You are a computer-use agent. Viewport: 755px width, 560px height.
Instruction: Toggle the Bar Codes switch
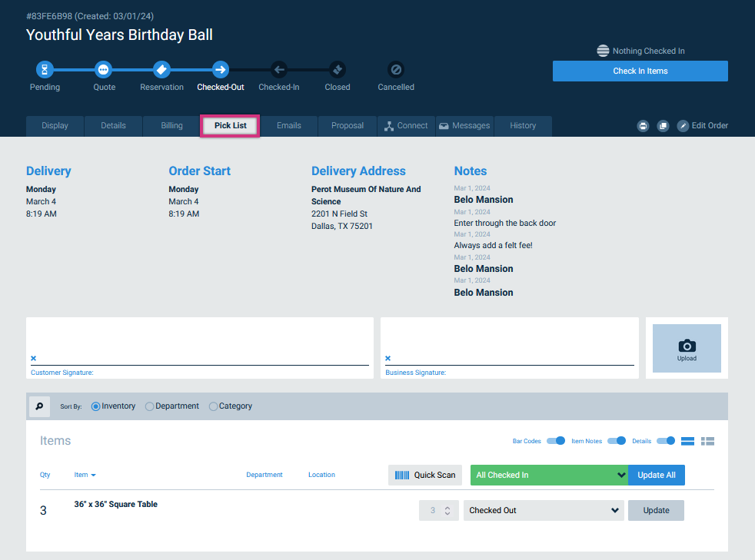tap(556, 441)
